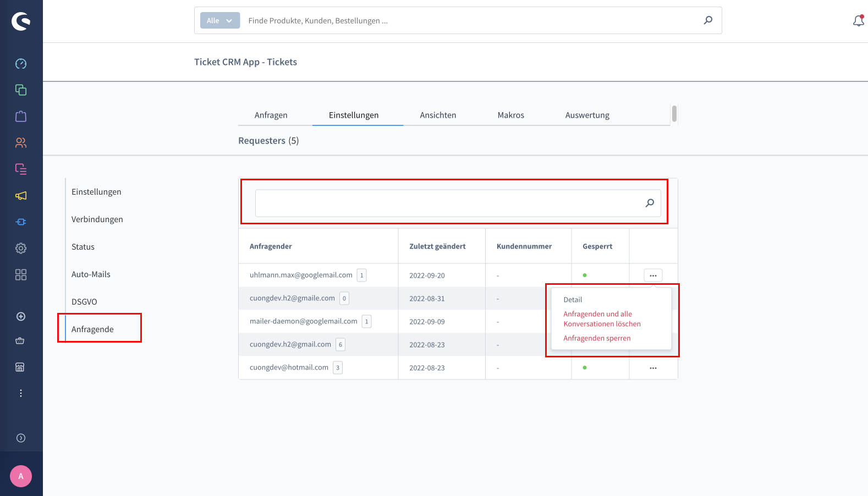Select uhlmann.max@googlemail.com requester
The height and width of the screenshot is (496, 868).
(301, 275)
